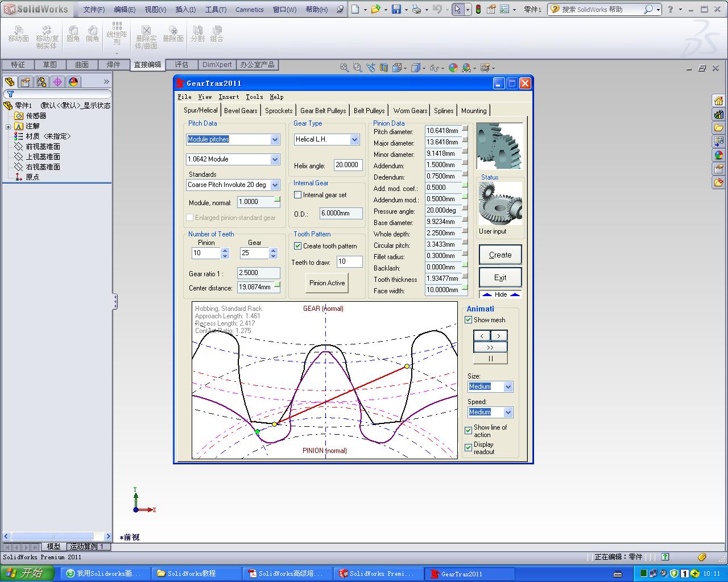The image size is (728, 582).
Task: Open the ConfigurationManager tab icon
Action: click(42, 82)
